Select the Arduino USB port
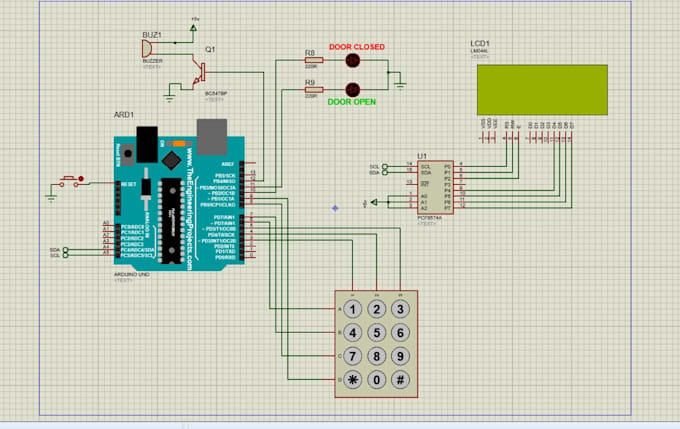This screenshot has width=680, height=429. 212,137
